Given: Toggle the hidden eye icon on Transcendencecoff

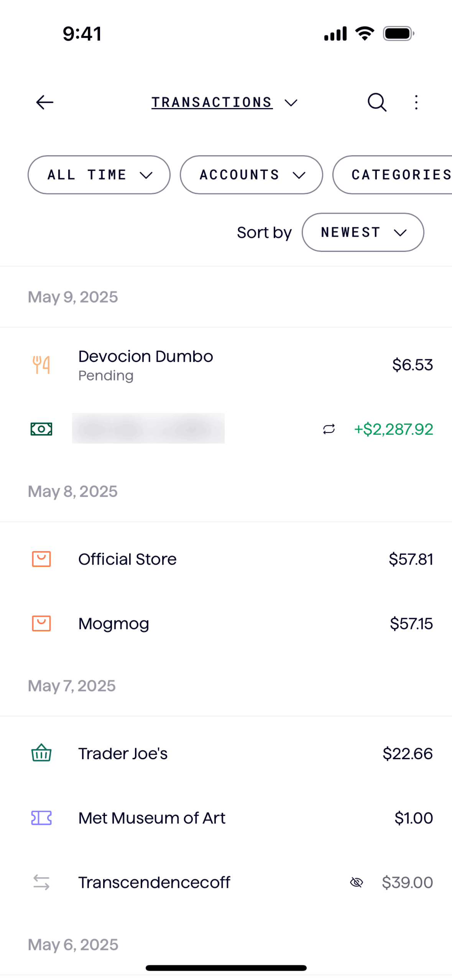Looking at the screenshot, I should point(356,882).
